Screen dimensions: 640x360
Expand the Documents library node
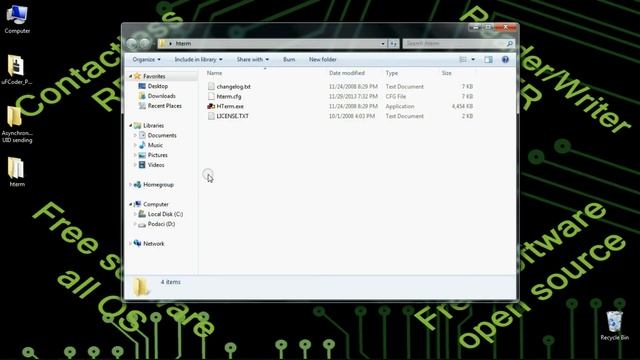coord(135,135)
